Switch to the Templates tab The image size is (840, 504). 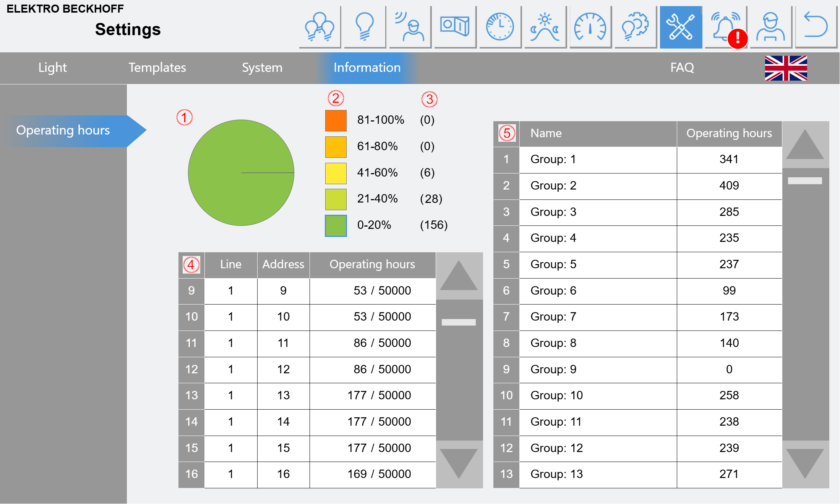157,68
